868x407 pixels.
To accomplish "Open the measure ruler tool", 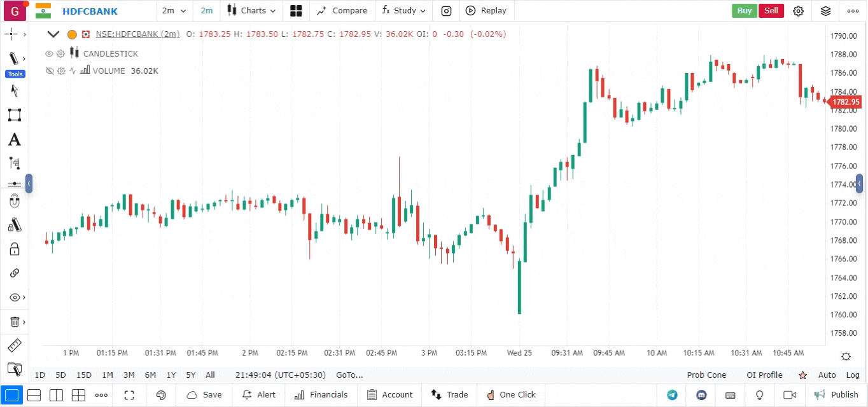I will click(15, 345).
